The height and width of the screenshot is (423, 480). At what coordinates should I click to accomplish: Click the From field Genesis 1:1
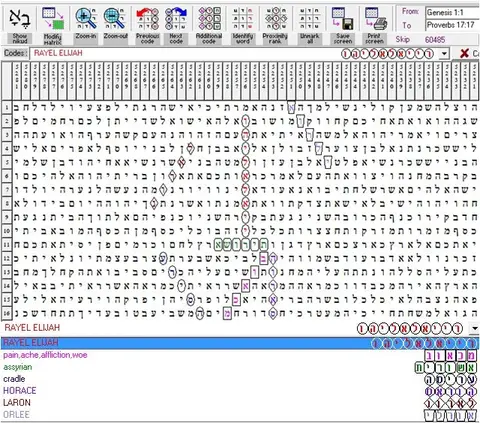pos(453,13)
